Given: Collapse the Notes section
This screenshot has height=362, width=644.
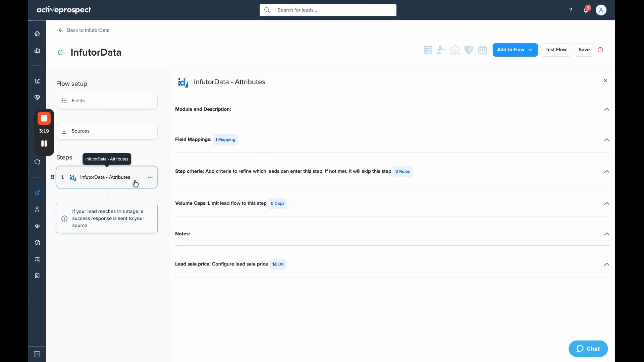Looking at the screenshot, I should [x=607, y=234].
